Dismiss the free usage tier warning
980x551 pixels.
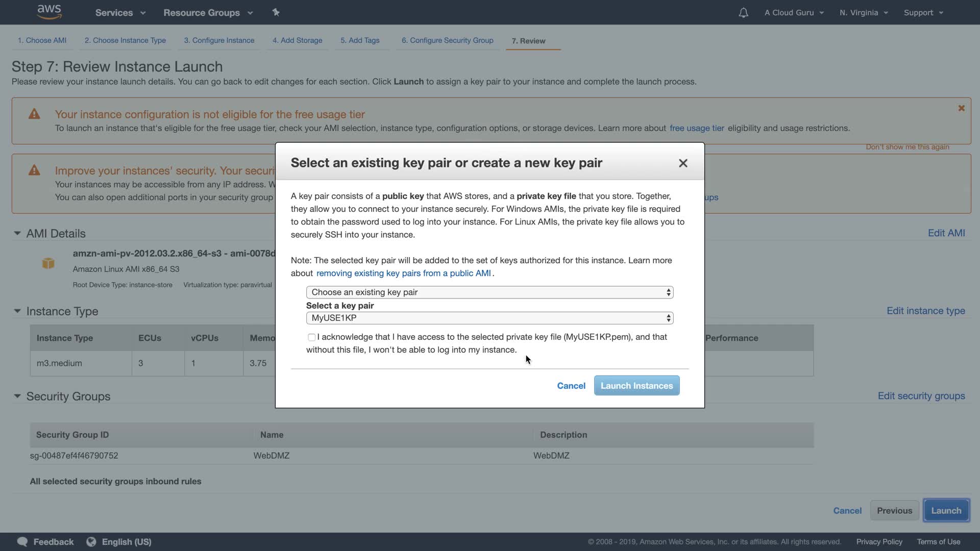(961, 108)
